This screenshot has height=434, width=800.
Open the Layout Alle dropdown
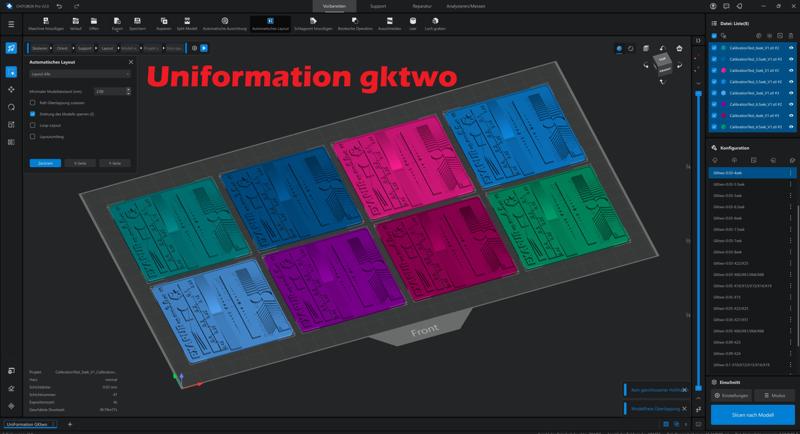(x=80, y=74)
